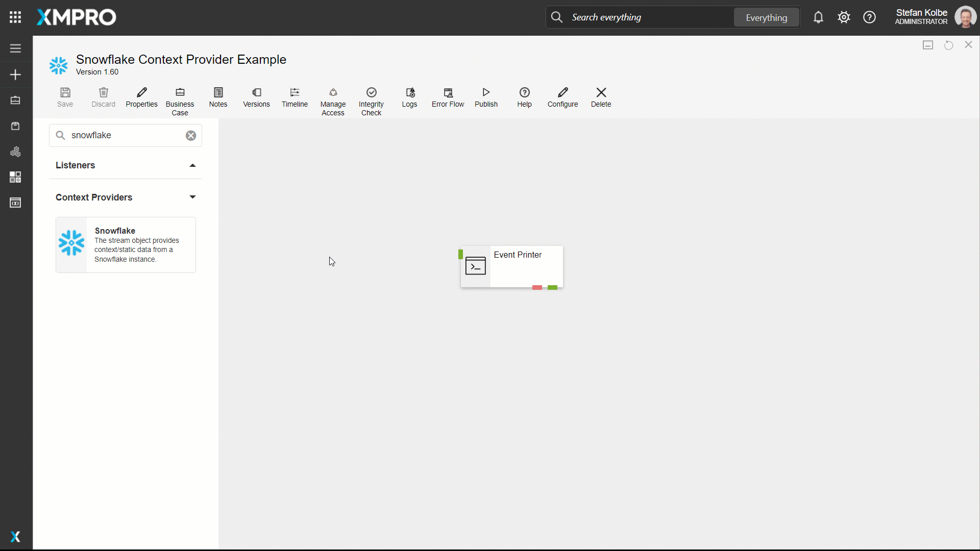Click the Publish play icon
Viewport: 980px width, 551px height.
click(x=486, y=92)
